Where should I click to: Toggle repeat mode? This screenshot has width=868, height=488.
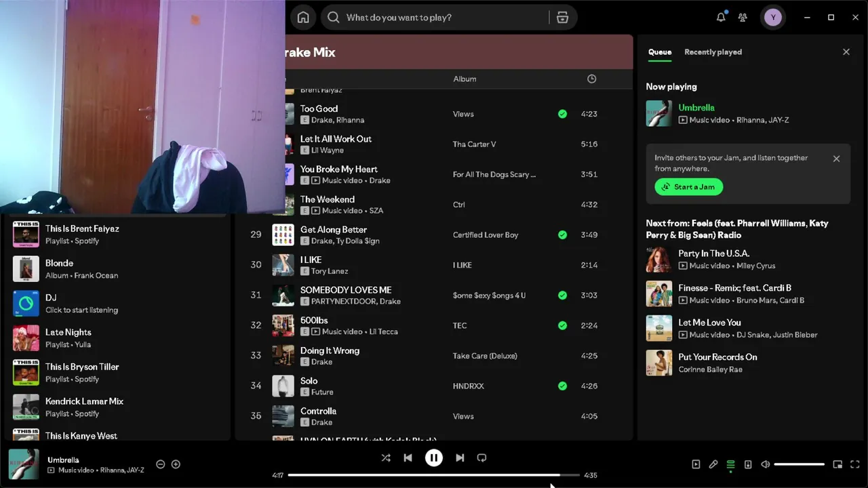[481, 457]
